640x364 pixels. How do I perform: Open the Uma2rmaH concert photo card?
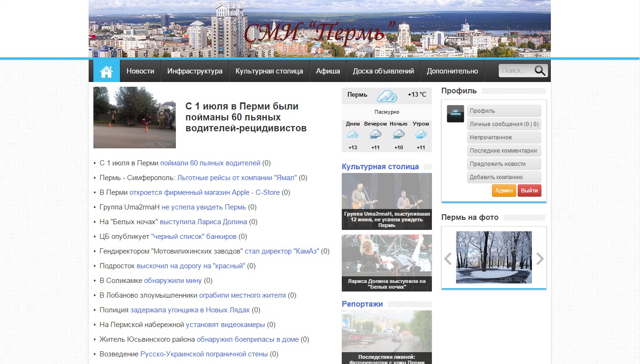pos(387,201)
